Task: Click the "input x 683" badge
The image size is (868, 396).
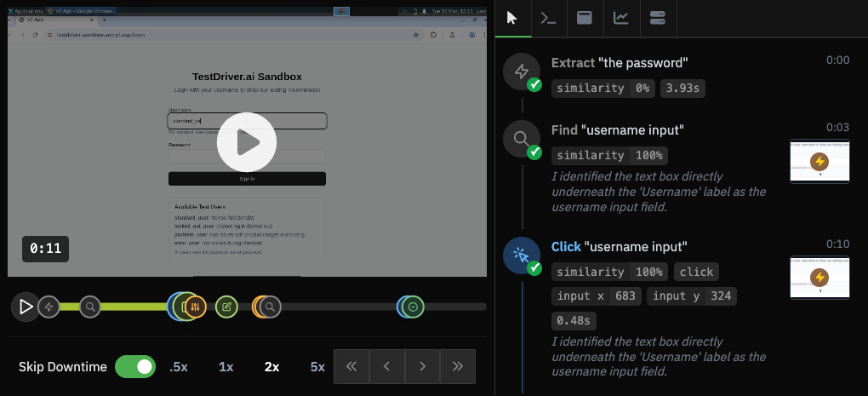Action: pos(597,296)
